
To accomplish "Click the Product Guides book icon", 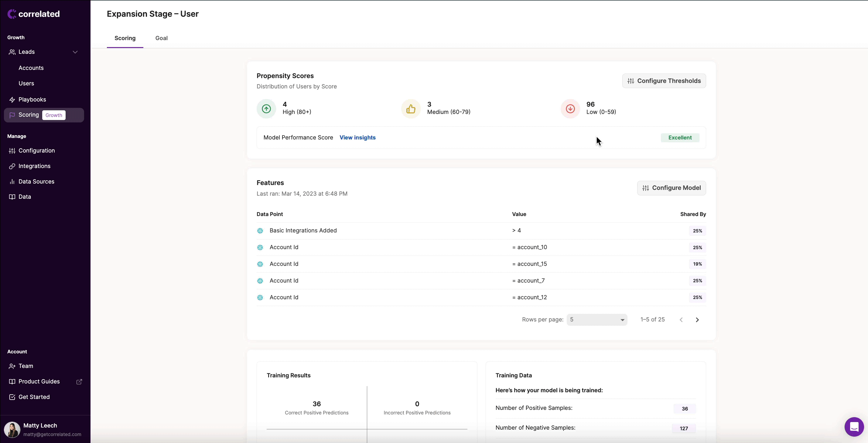I will pyautogui.click(x=12, y=382).
